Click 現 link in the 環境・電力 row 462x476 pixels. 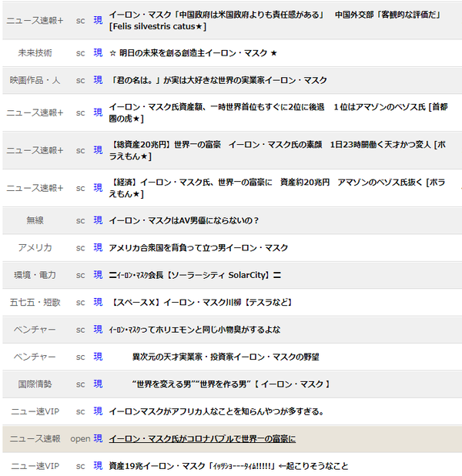[x=98, y=275]
